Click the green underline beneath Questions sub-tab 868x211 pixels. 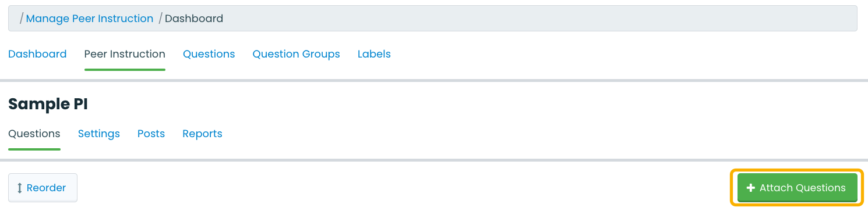pyautogui.click(x=34, y=149)
